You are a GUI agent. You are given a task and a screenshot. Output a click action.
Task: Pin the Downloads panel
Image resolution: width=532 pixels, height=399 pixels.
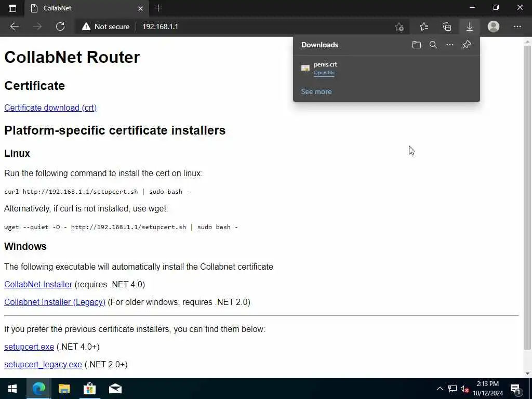point(467,45)
